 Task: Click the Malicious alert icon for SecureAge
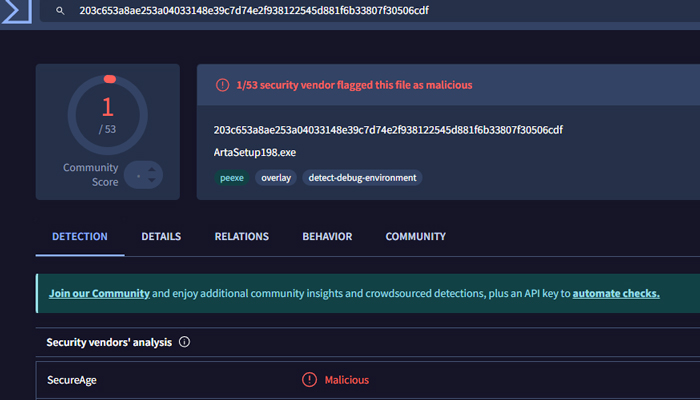[309, 380]
